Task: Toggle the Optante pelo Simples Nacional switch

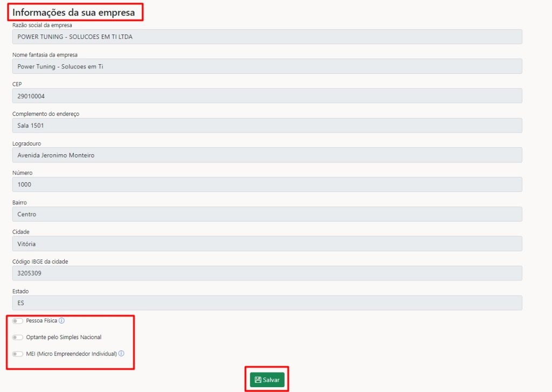Action: (18, 338)
